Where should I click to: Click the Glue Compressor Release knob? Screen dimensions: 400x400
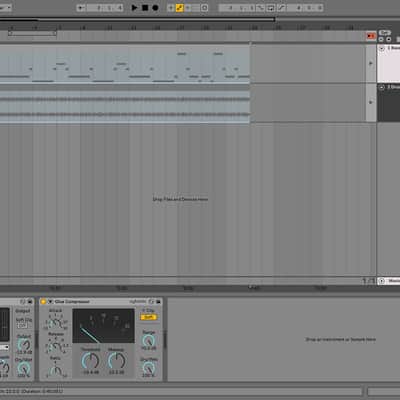pos(55,347)
